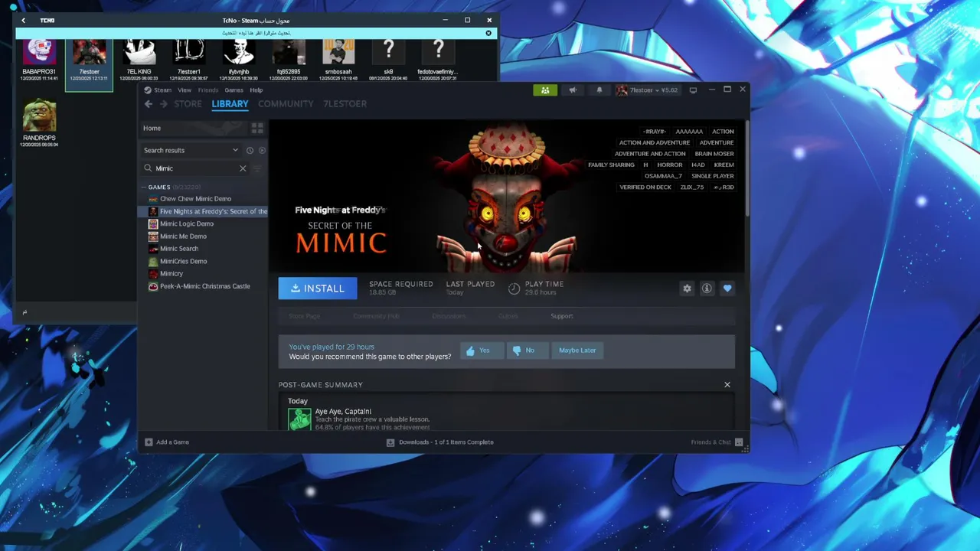The width and height of the screenshot is (980, 551).
Task: Go back with the Steam back arrow
Action: [x=149, y=104]
